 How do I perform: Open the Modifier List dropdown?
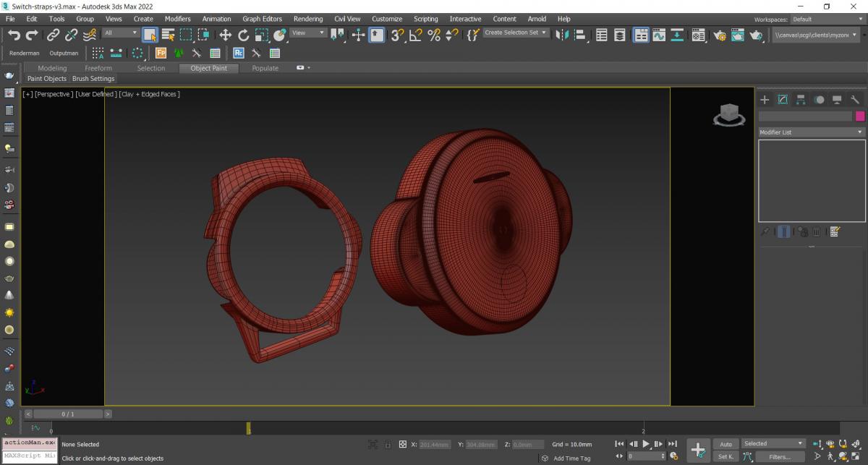pos(811,132)
